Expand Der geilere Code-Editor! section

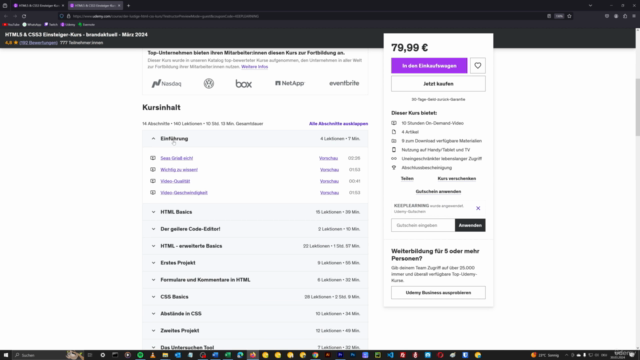tap(255, 229)
